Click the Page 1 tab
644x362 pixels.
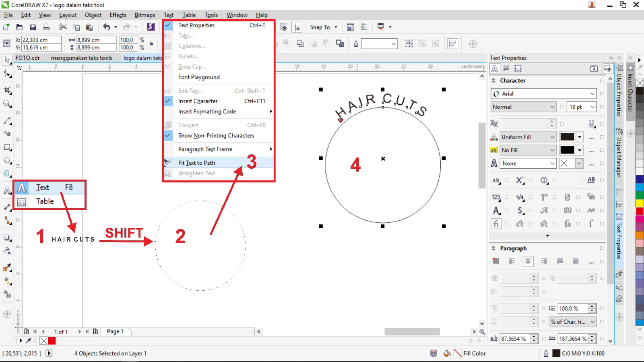(115, 331)
